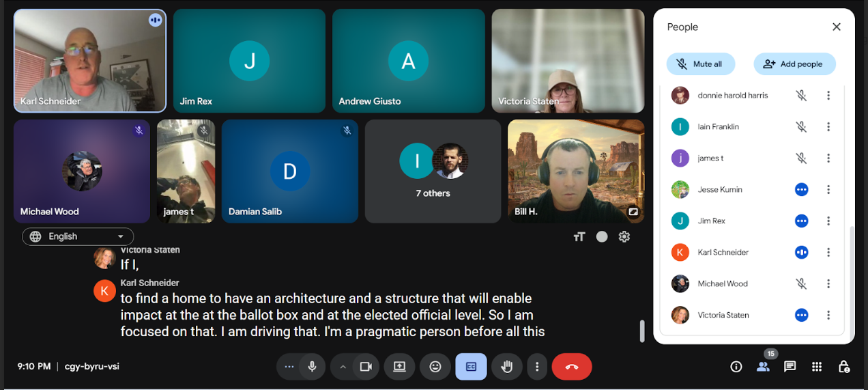
Task: Click backgrounds icon on Bill H. tile
Action: point(633,212)
